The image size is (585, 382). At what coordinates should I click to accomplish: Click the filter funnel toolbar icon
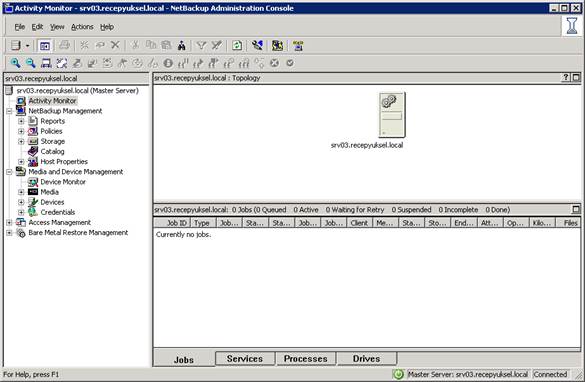(x=201, y=46)
